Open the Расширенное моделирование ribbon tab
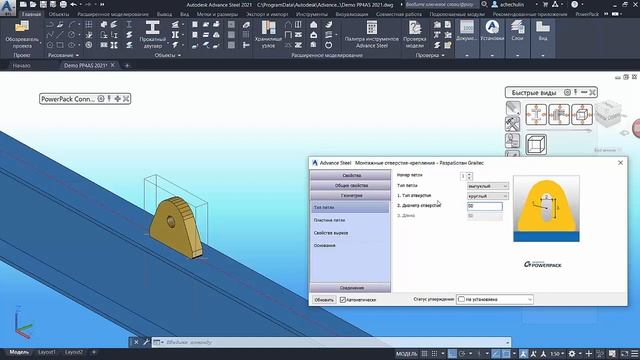Image resolution: width=640 pixels, height=360 pixels. click(113, 14)
